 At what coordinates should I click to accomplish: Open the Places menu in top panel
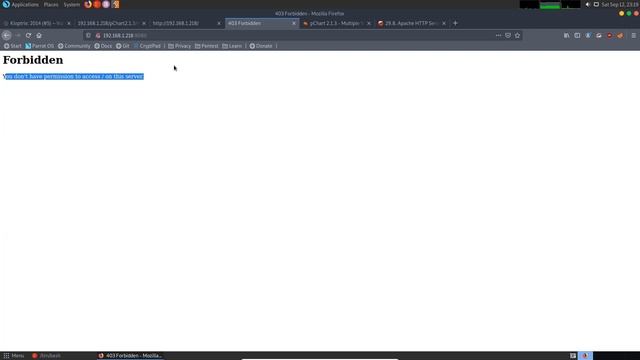click(51, 4)
